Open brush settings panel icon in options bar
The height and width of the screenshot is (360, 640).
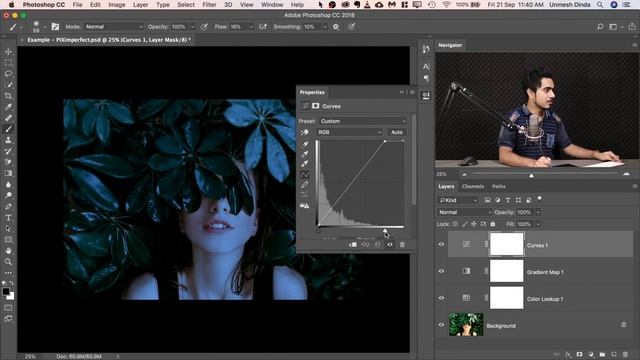point(55,27)
